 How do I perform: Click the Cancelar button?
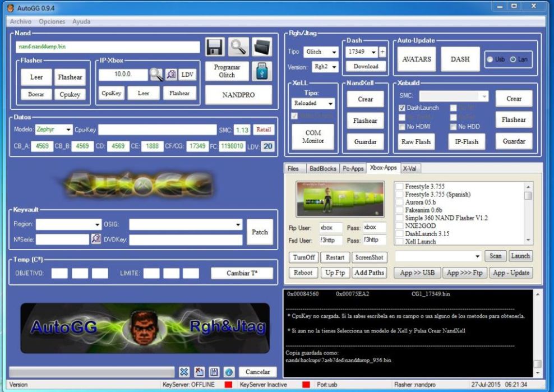point(257,372)
